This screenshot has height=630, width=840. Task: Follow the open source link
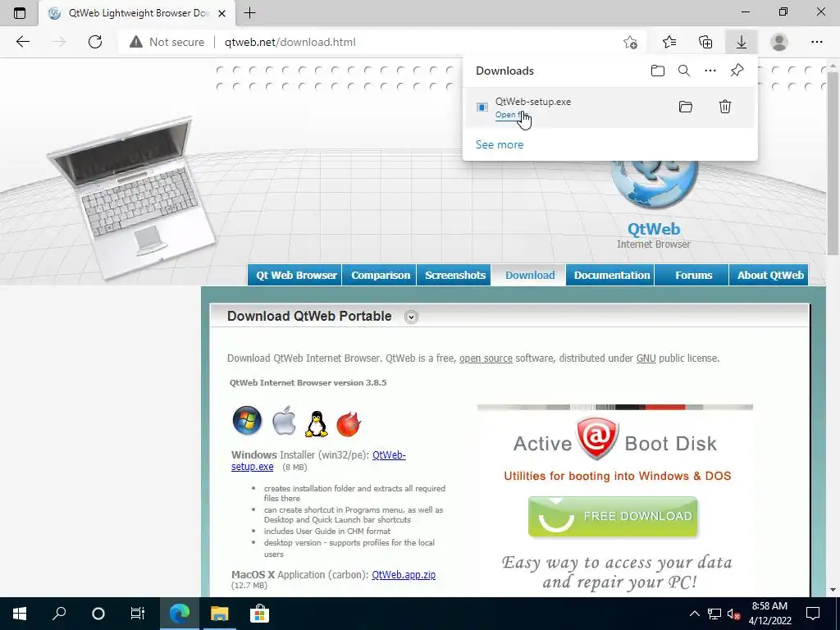click(486, 358)
